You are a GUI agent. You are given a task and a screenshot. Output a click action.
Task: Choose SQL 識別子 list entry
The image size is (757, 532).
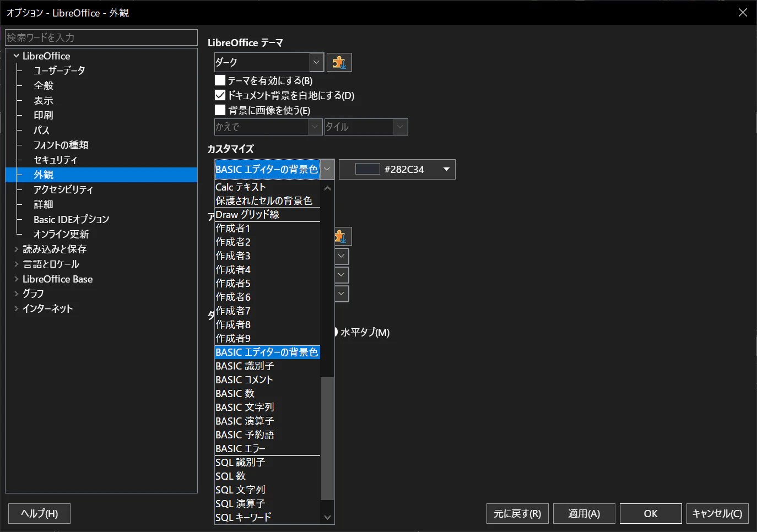click(x=268, y=463)
